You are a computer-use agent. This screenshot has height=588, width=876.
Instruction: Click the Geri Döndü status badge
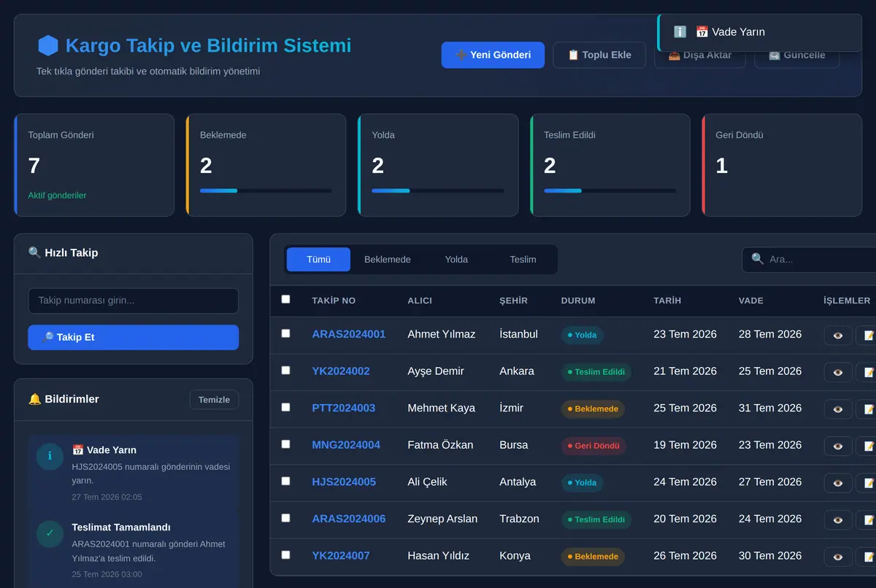[593, 446]
